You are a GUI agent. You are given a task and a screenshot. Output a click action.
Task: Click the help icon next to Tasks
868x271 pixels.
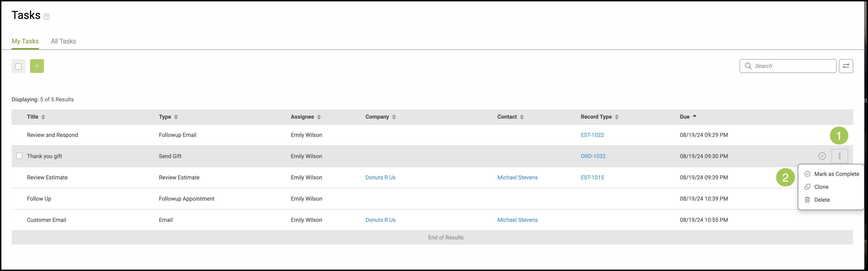click(x=46, y=16)
